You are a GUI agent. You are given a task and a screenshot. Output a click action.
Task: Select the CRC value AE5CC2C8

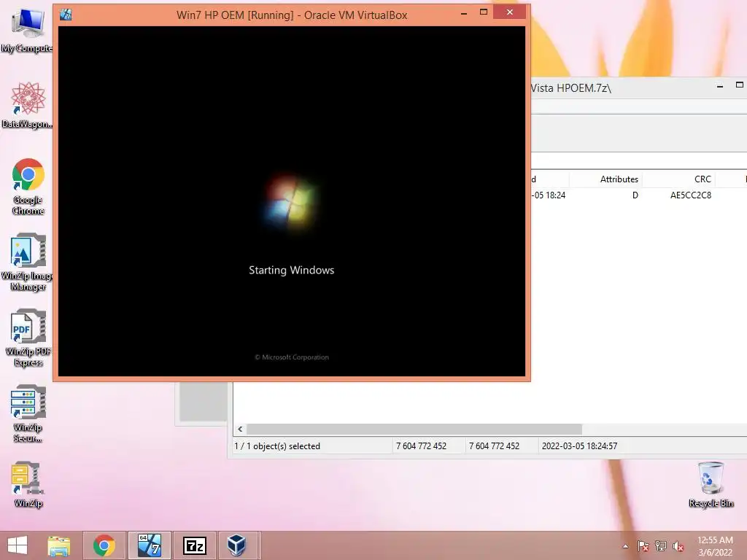690,195
